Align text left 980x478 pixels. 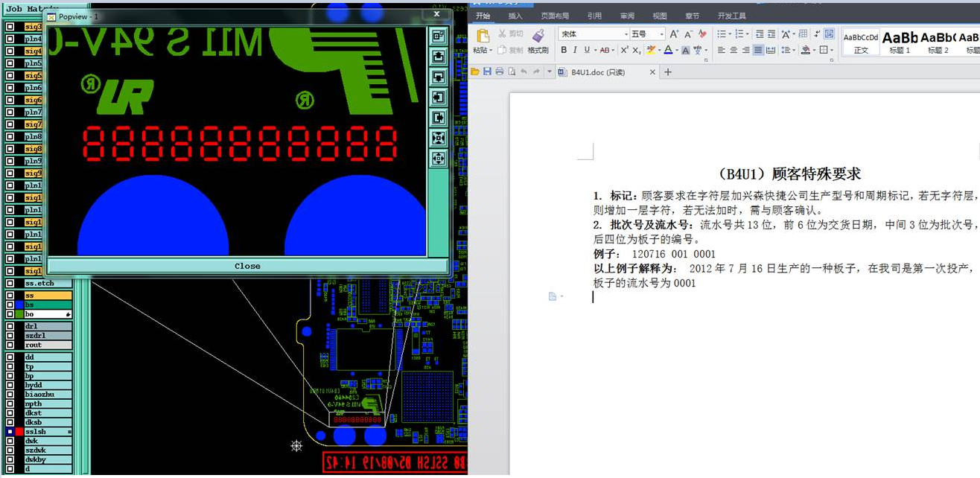(x=721, y=50)
